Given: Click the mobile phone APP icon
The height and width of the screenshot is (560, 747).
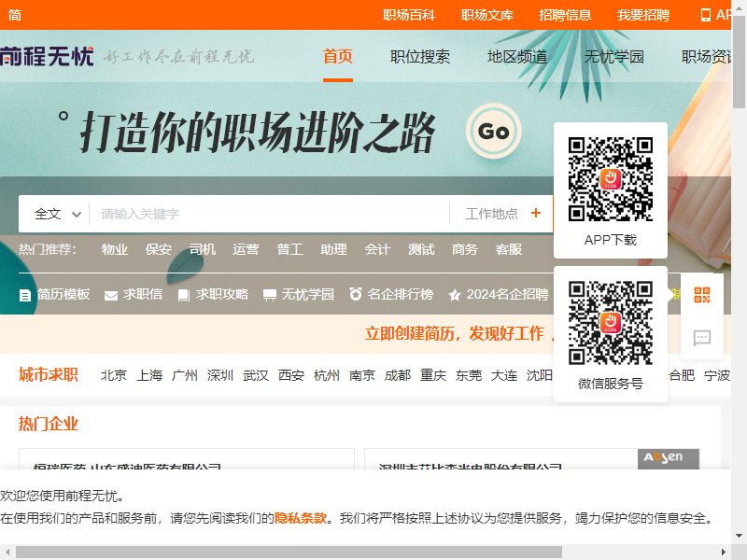Looking at the screenshot, I should (x=706, y=15).
